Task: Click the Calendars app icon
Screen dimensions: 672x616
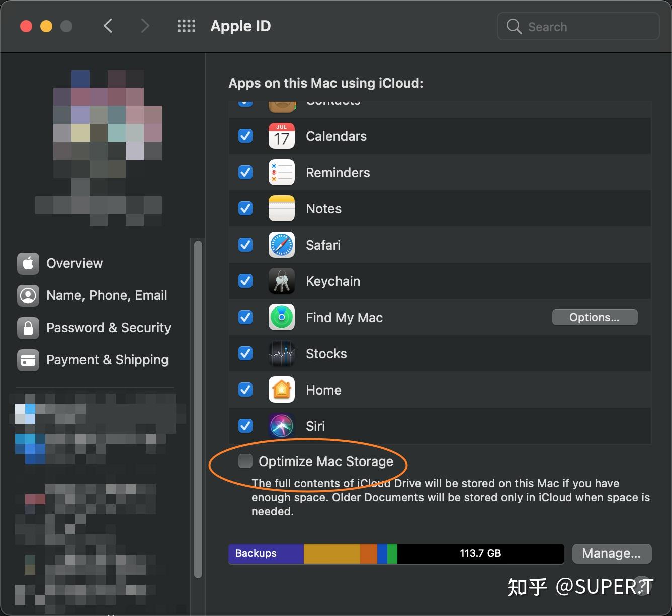Action: tap(282, 136)
